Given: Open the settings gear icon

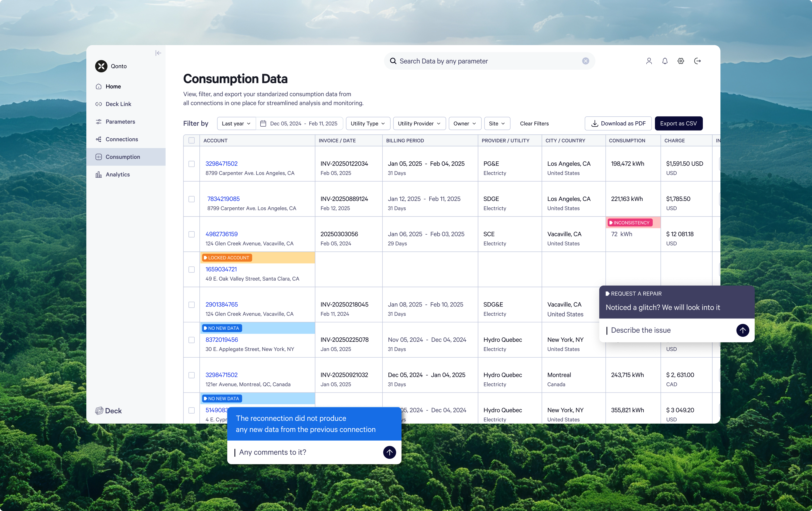Looking at the screenshot, I should tap(681, 61).
